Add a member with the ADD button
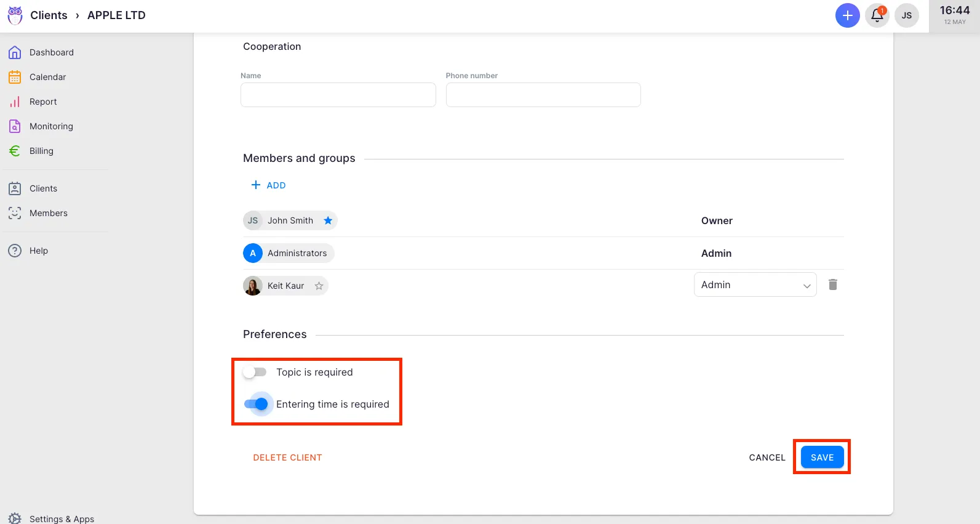 click(x=269, y=185)
